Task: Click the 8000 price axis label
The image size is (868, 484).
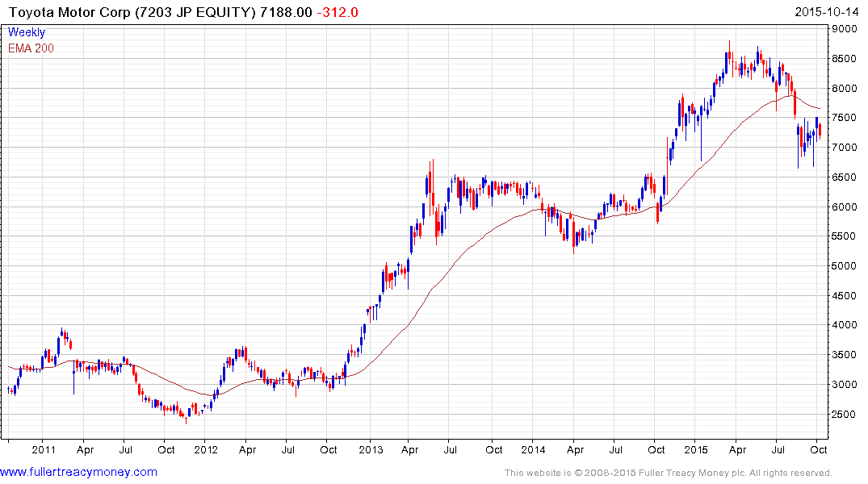Action: (x=845, y=89)
